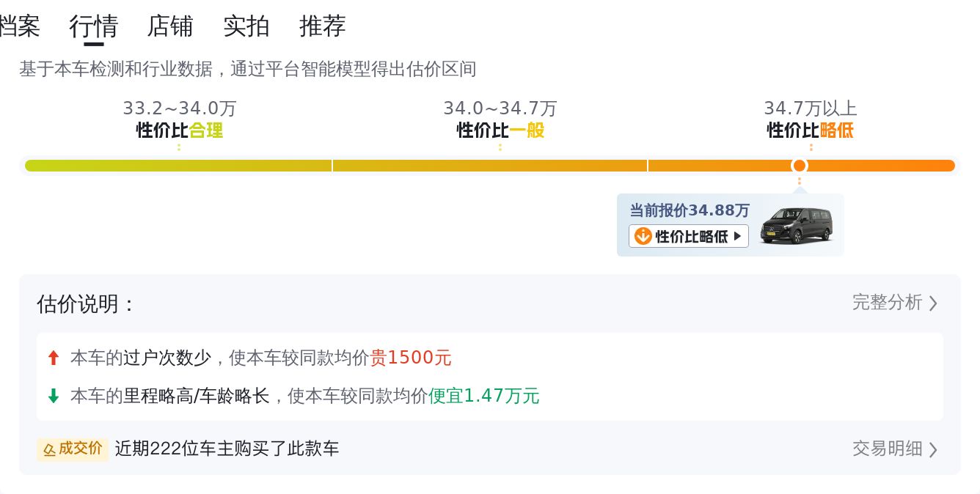980x494 pixels.
Task: Click the current price marker on the bar
Action: click(800, 166)
